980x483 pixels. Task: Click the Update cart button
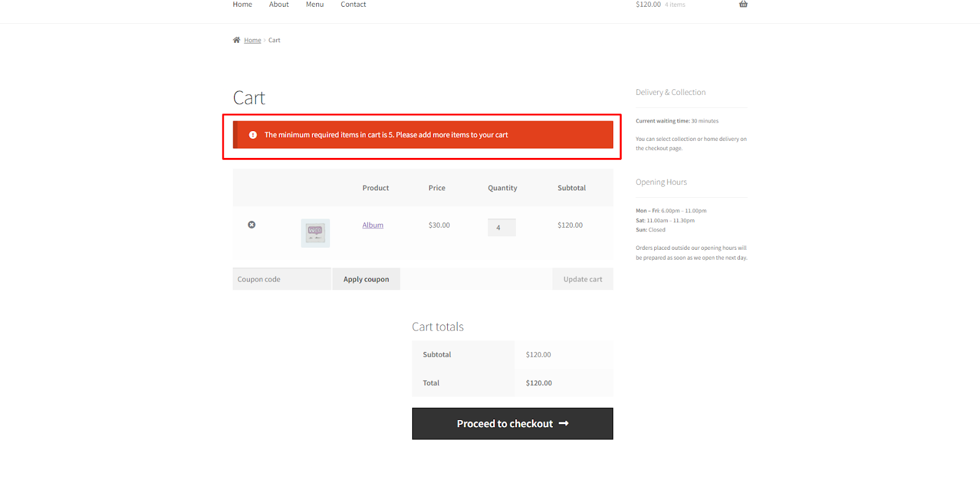[582, 279]
